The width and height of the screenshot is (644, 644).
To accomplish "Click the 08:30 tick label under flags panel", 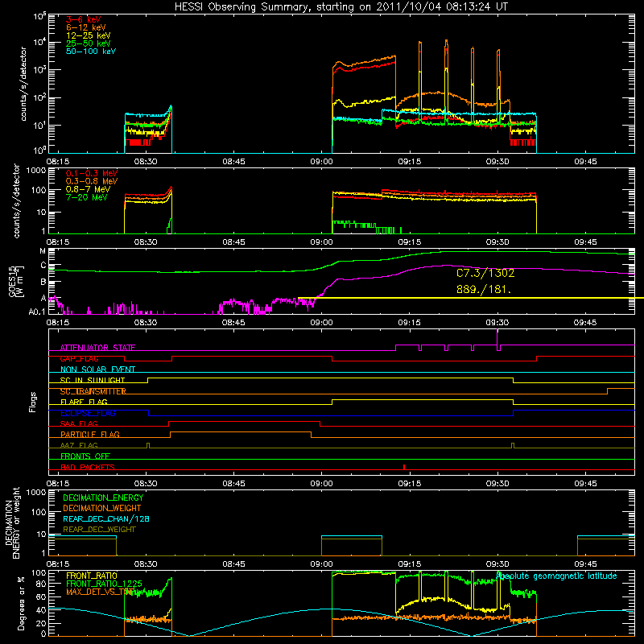I will point(146,484).
